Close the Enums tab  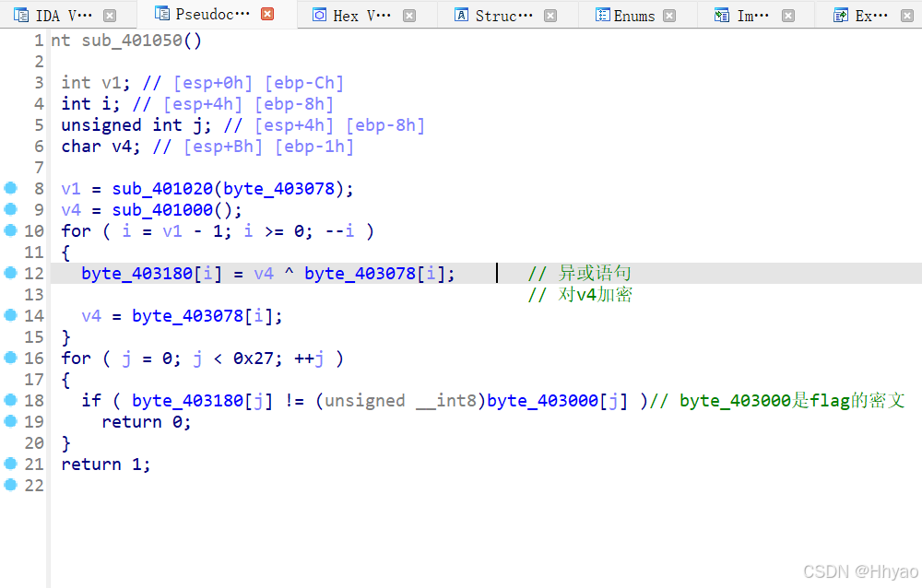click(x=669, y=15)
